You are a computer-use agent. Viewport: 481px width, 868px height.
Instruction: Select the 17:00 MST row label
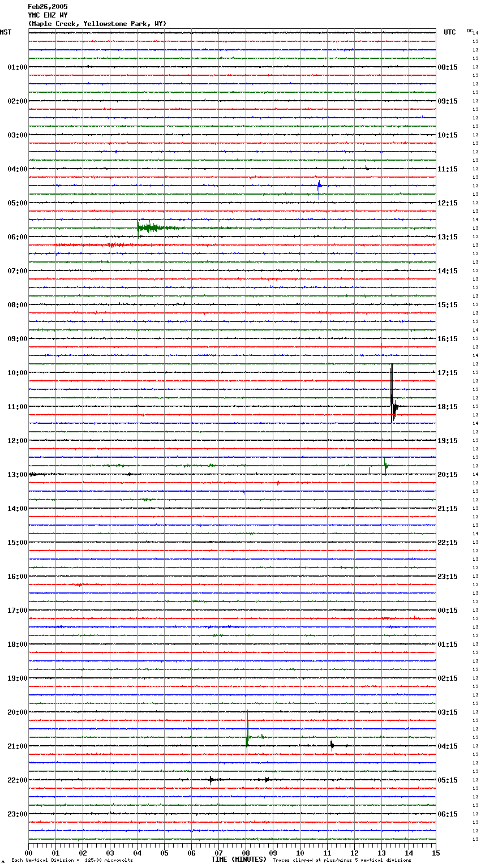coord(18,611)
